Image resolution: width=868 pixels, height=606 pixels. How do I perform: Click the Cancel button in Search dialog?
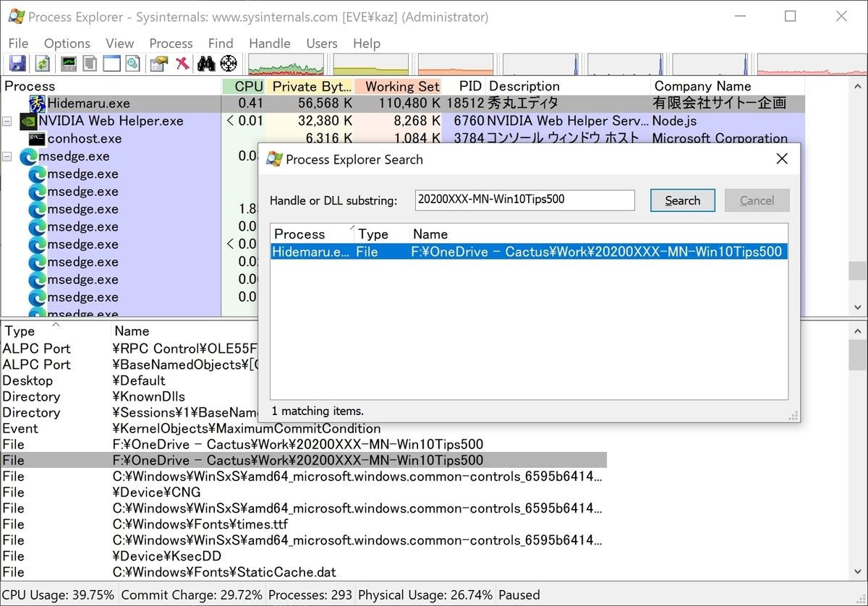[757, 200]
